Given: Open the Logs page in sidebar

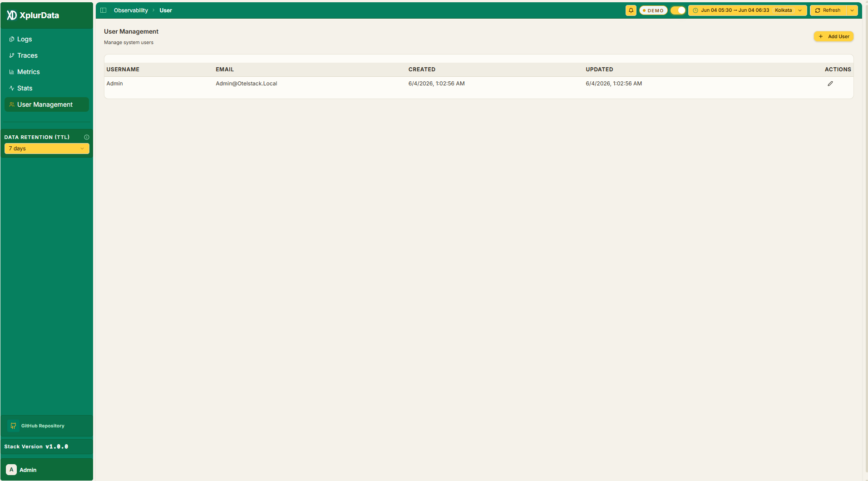Looking at the screenshot, I should (47, 39).
